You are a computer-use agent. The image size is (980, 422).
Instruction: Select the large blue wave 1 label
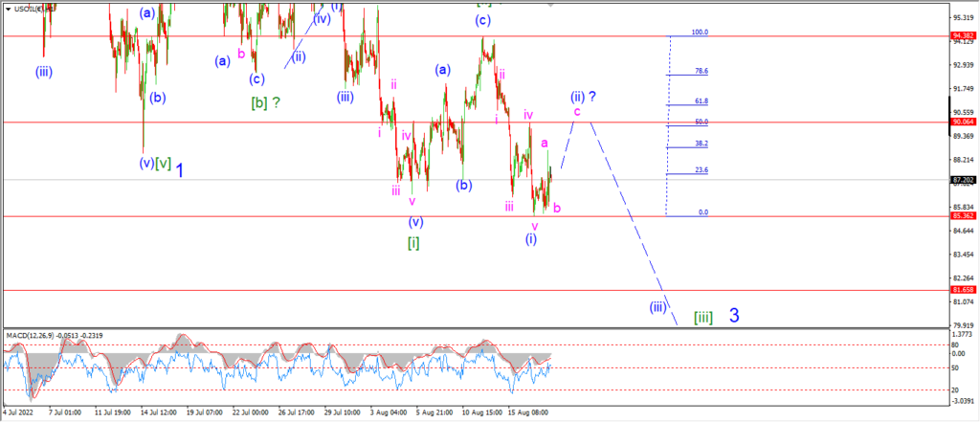pyautogui.click(x=179, y=170)
